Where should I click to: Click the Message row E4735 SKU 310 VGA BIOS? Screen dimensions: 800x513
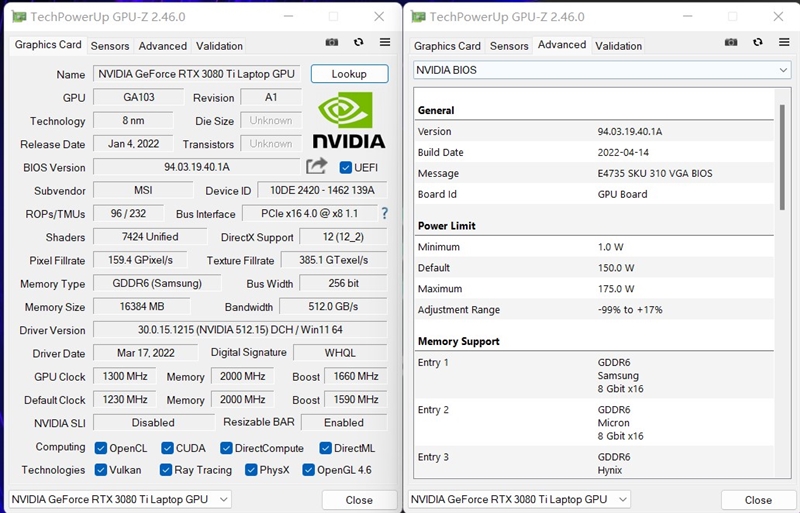pos(594,173)
